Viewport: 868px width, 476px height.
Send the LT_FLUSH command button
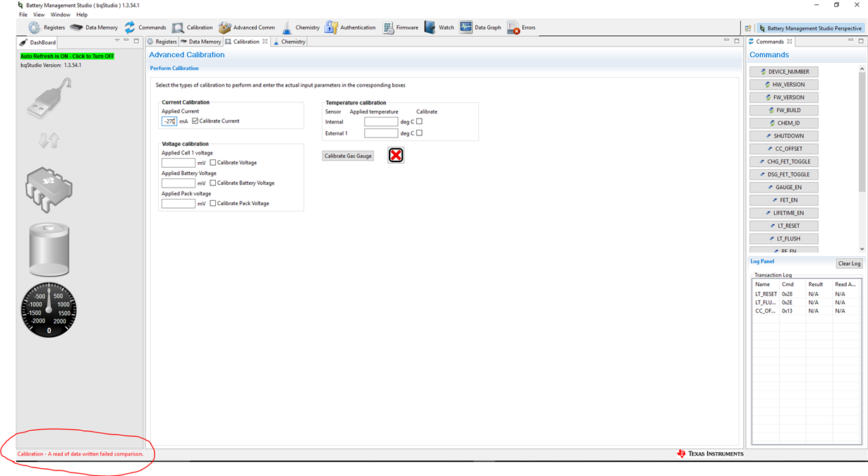pyautogui.click(x=784, y=238)
